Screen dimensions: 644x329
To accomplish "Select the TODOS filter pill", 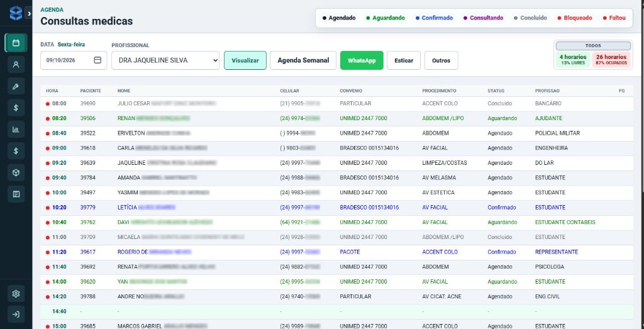I will pyautogui.click(x=593, y=46).
